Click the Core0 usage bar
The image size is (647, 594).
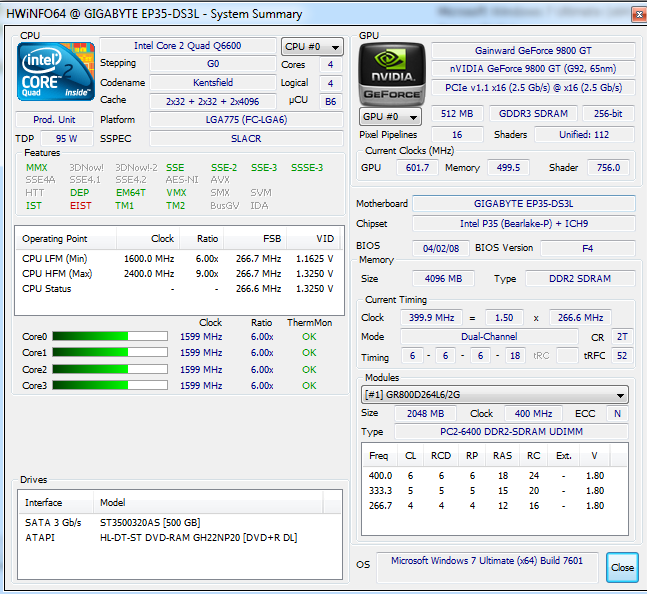(x=110, y=336)
